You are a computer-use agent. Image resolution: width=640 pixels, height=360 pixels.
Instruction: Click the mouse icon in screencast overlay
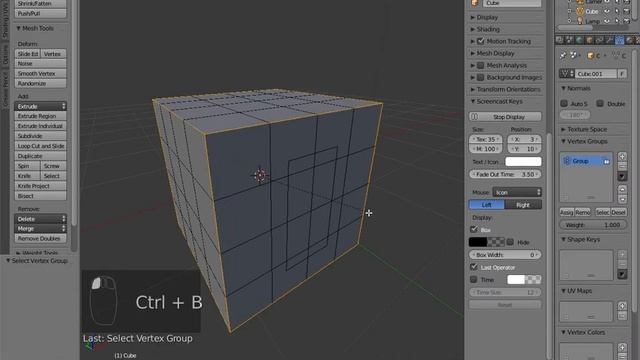[x=103, y=300]
